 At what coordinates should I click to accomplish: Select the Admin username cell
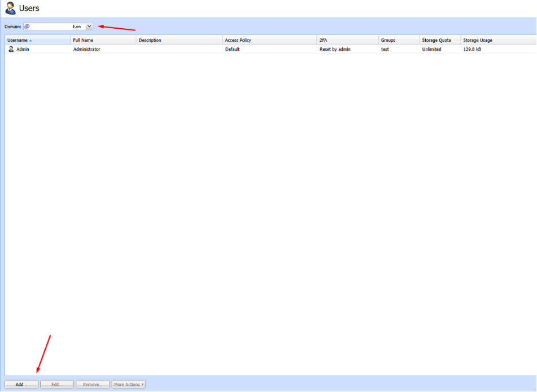click(23, 49)
